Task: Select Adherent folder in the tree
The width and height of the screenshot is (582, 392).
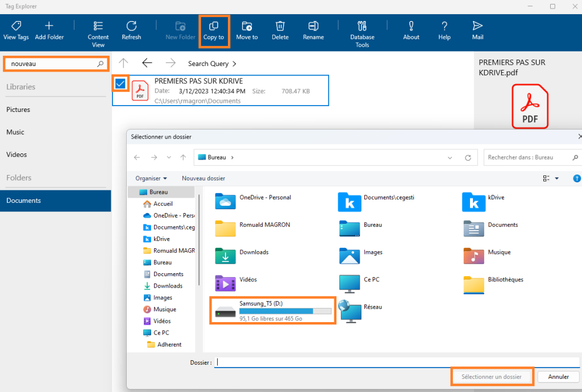Action: (164, 344)
